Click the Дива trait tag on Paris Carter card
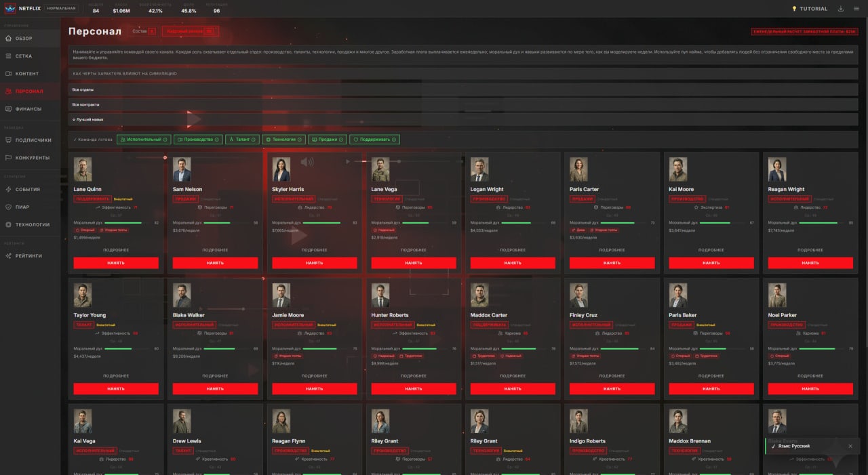 (577, 230)
